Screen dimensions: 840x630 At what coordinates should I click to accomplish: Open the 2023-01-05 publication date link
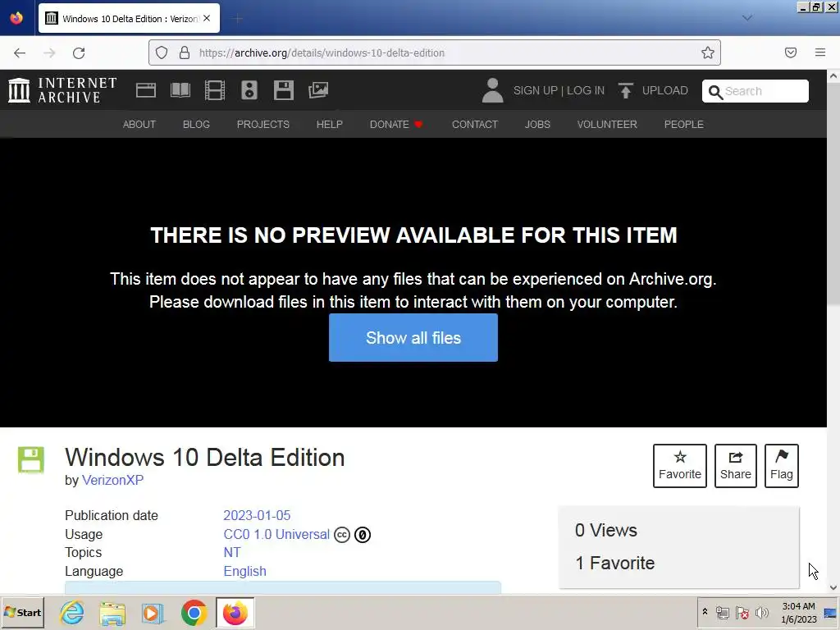tap(257, 515)
